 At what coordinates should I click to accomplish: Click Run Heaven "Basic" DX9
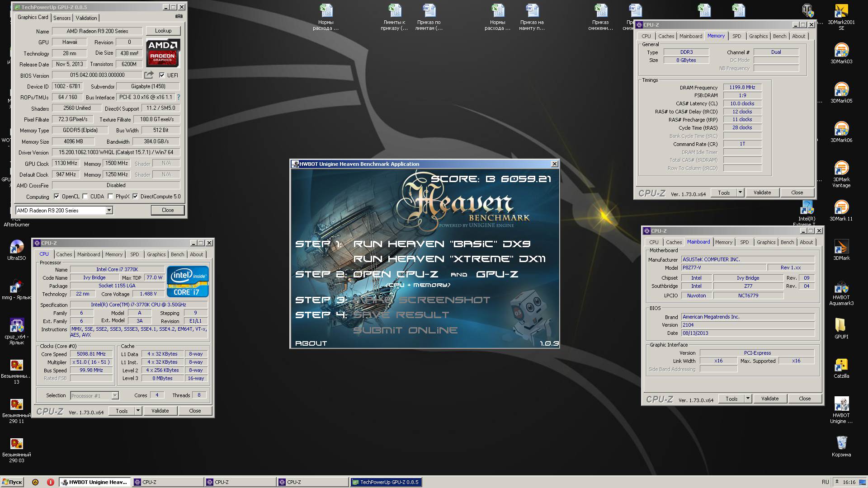tap(442, 244)
